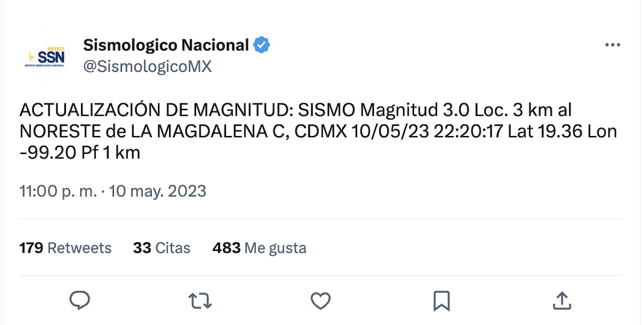Like the tweet with the heart icon

[x=320, y=300]
